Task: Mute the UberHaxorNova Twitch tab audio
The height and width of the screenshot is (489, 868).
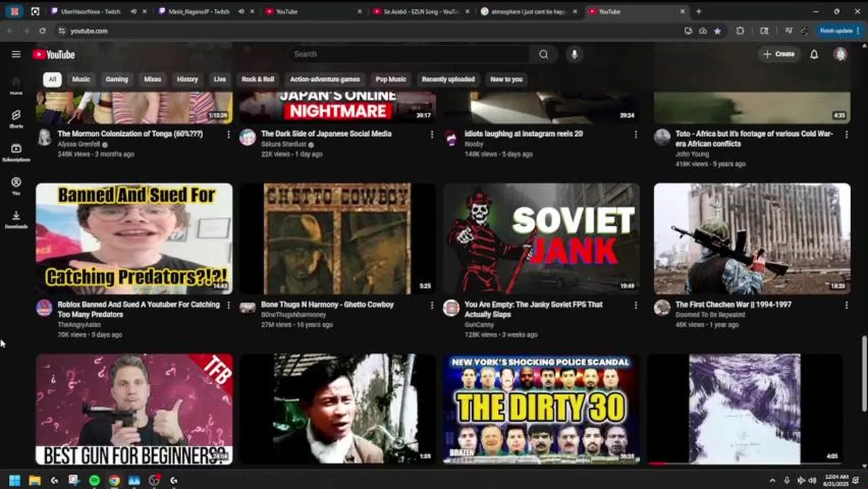Action: 134,12
